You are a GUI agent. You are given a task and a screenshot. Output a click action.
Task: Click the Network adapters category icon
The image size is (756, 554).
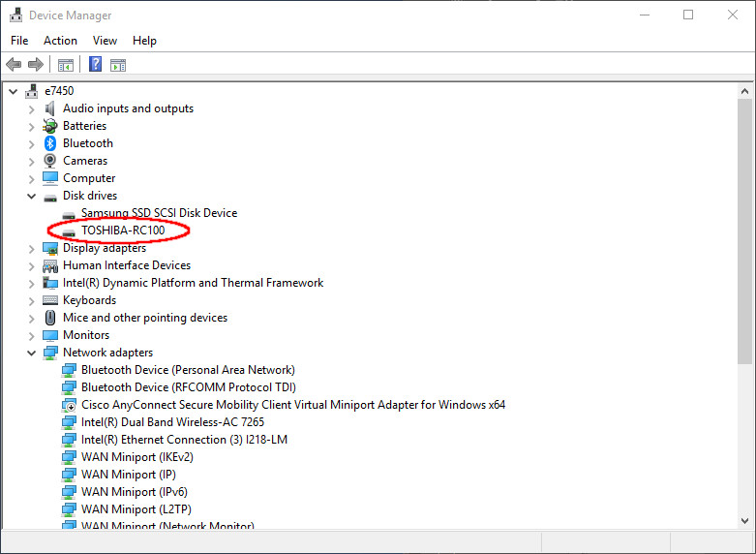click(x=50, y=353)
